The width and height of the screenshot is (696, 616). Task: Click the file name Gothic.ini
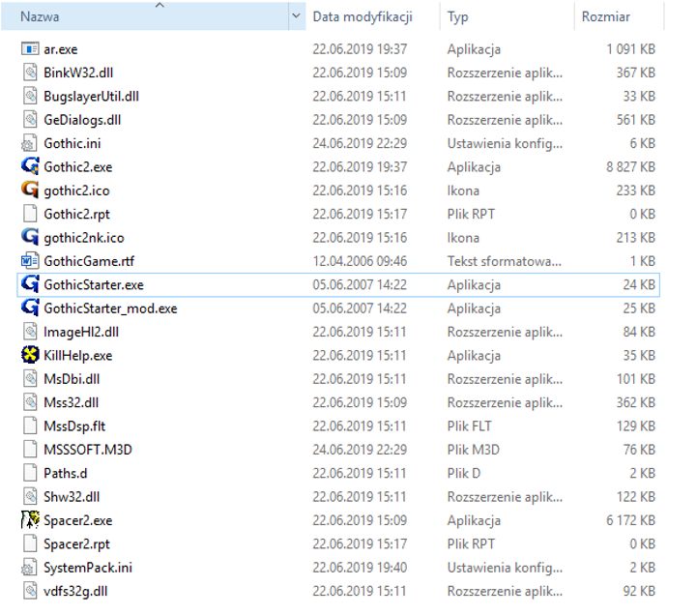[x=72, y=143]
